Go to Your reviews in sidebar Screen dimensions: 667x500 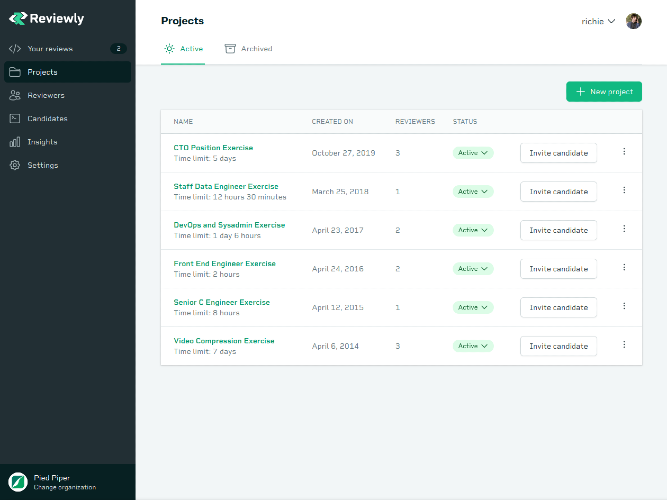click(68, 49)
